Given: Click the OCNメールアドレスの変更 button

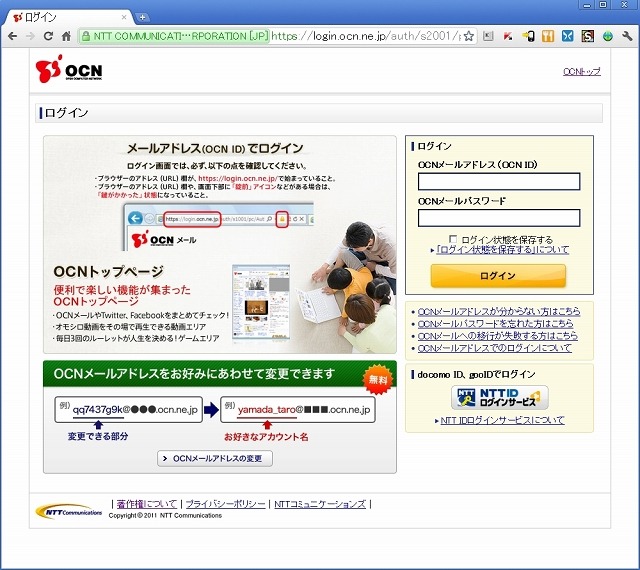Looking at the screenshot, I should [x=215, y=459].
